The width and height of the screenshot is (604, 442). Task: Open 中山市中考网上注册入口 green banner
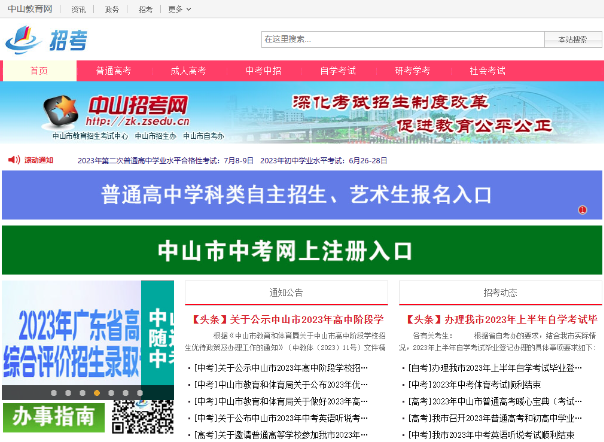[x=302, y=250]
